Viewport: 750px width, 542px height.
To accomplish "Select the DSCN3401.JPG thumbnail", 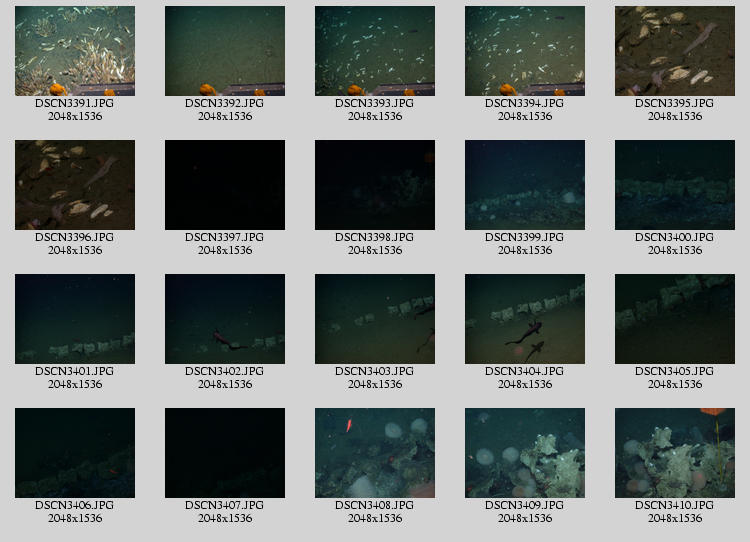I will (x=75, y=319).
